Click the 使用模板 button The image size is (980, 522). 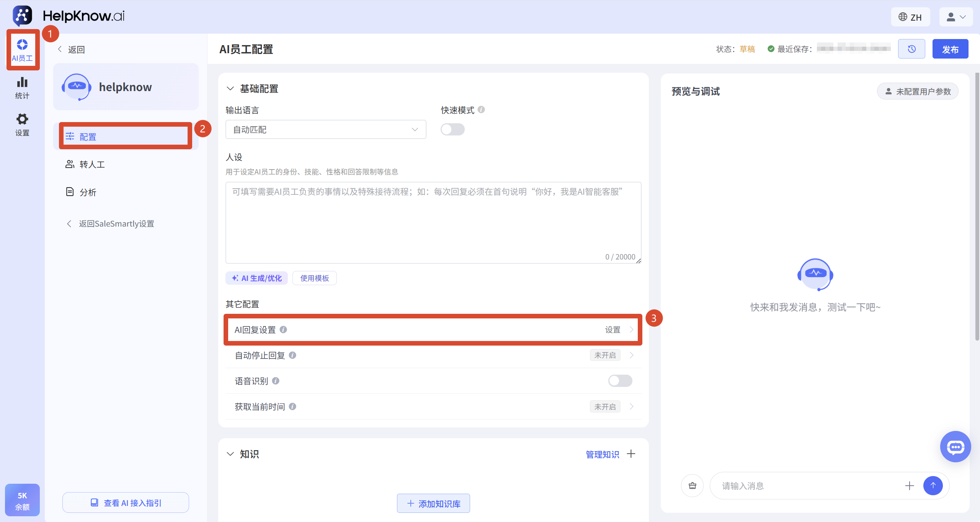314,278
